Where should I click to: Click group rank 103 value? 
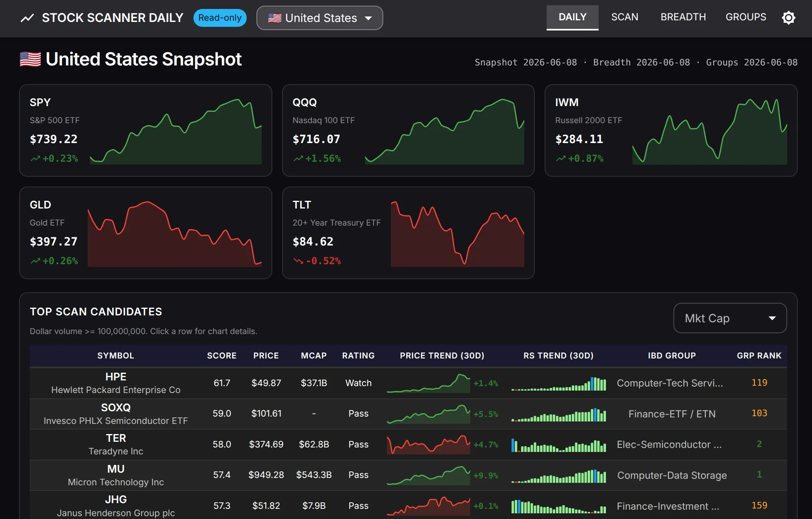759,413
